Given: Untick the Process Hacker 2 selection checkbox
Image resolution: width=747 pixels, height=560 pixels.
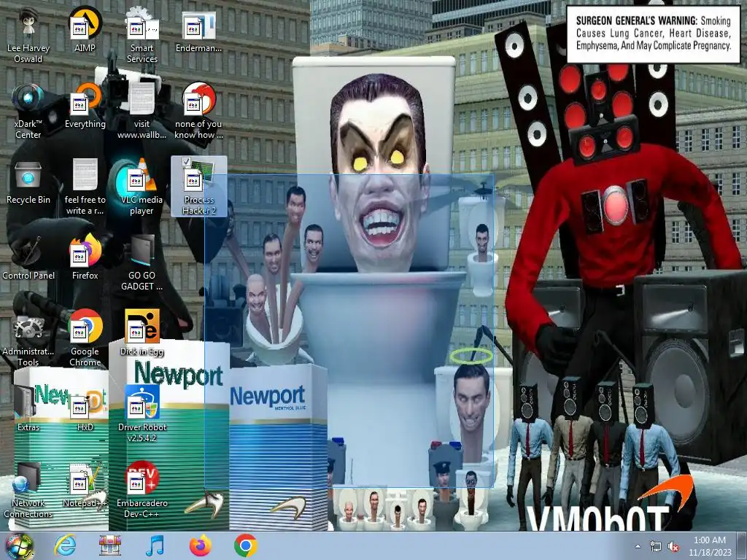Looking at the screenshot, I should click(x=186, y=162).
